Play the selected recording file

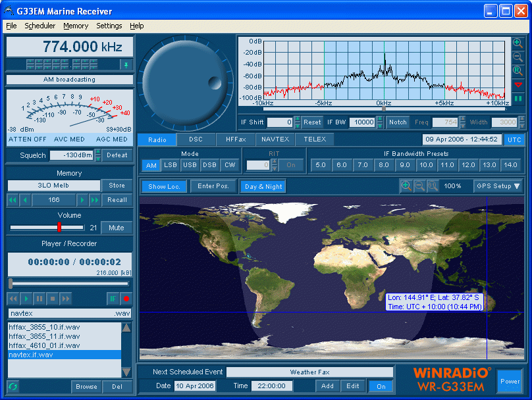26,298
